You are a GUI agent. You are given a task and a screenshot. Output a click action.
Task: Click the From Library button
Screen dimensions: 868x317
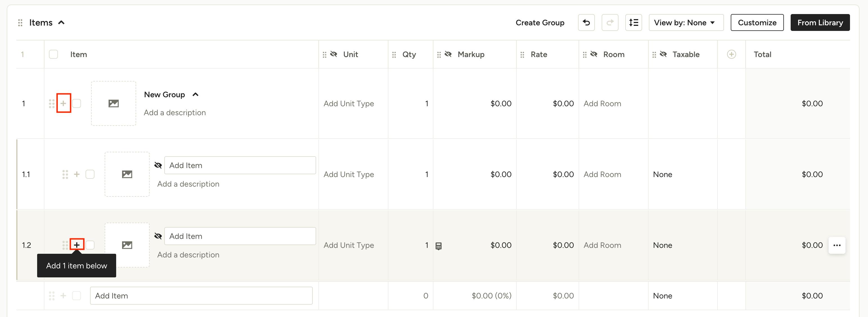(820, 22)
